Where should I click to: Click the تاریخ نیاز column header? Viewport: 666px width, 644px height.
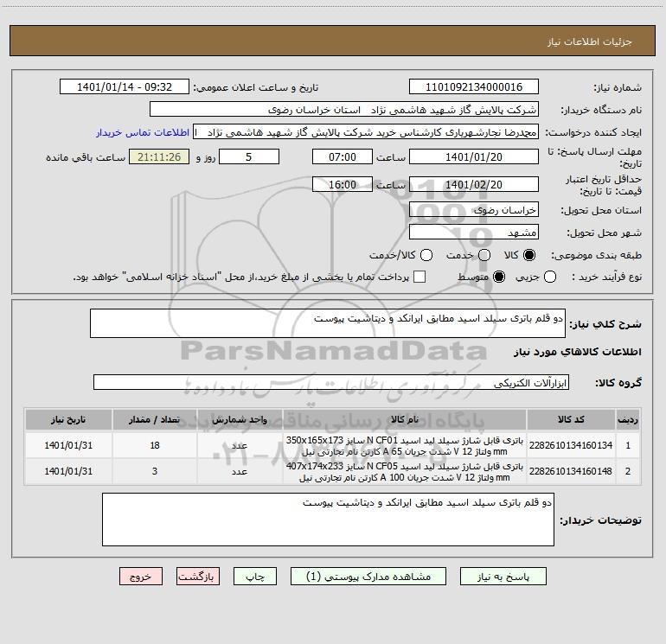coord(68,420)
